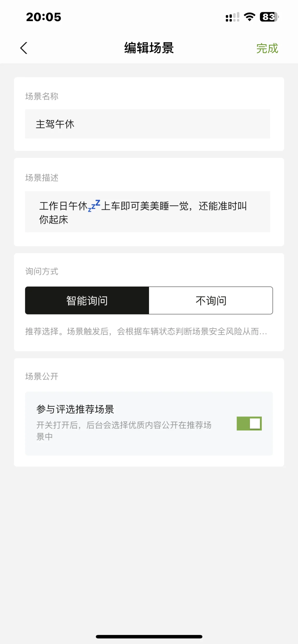Tap the 场景公开 section label
The image size is (298, 644).
click(42, 376)
